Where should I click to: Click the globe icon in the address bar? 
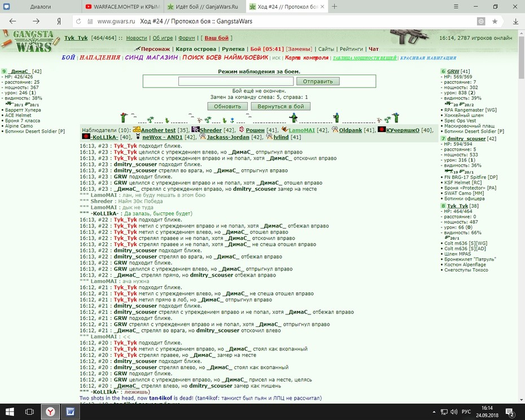481,21
